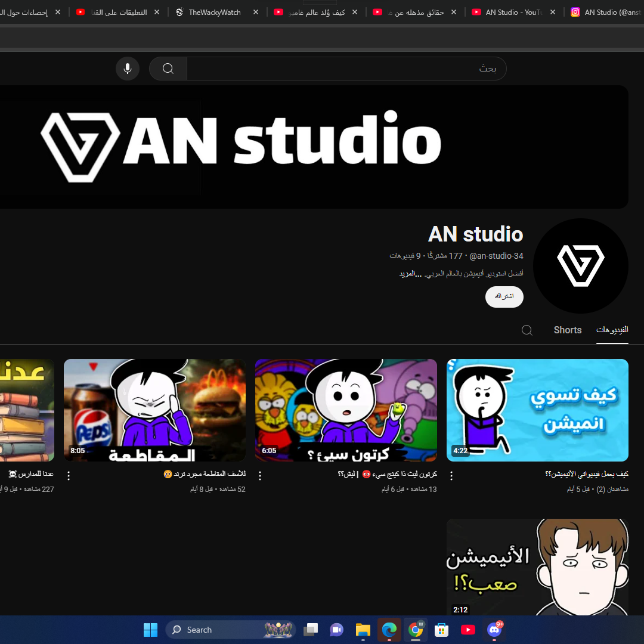Click the "AN studio" channel name heading
The image size is (644, 644).
[x=476, y=234]
